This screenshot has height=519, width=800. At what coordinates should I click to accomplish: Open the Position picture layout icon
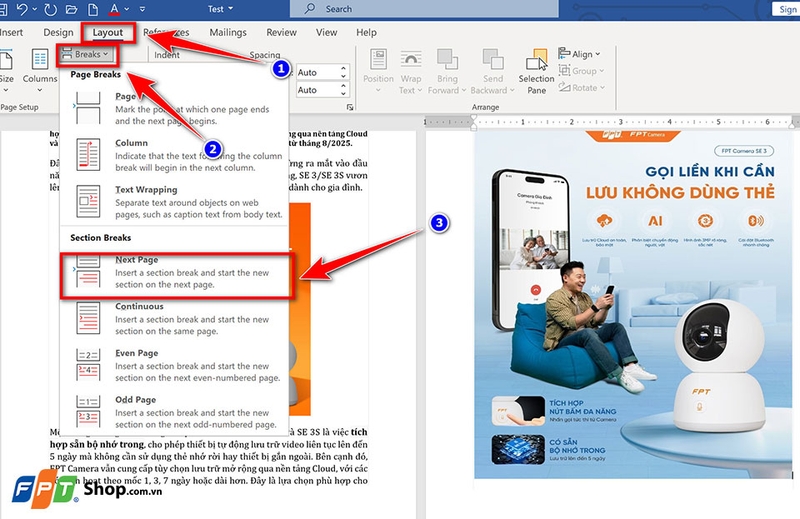point(378,70)
